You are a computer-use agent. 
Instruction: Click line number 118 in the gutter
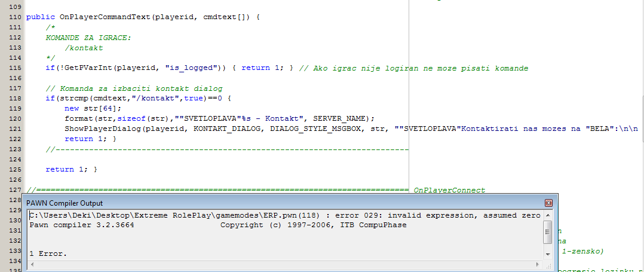click(x=11, y=98)
